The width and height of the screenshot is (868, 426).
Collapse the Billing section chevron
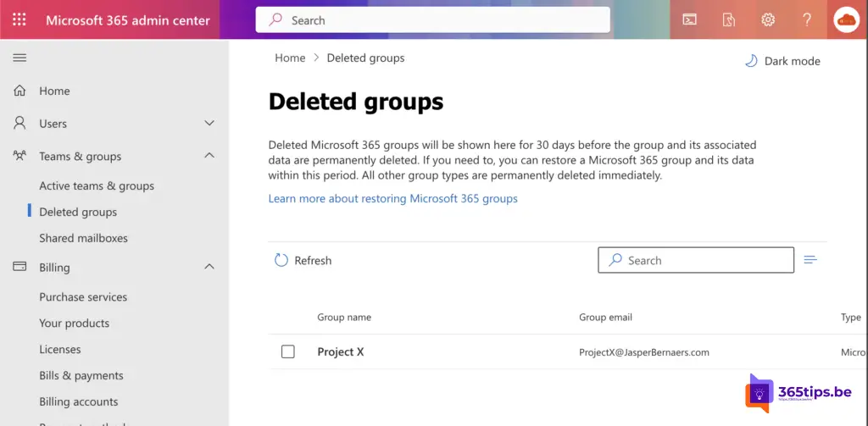click(x=209, y=267)
